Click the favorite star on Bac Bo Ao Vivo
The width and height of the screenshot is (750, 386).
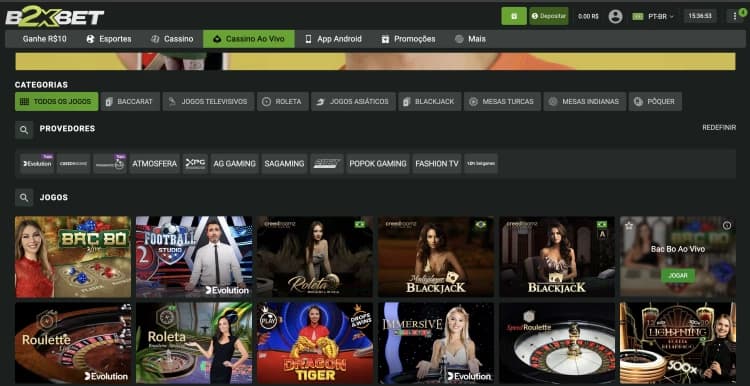coord(629,225)
